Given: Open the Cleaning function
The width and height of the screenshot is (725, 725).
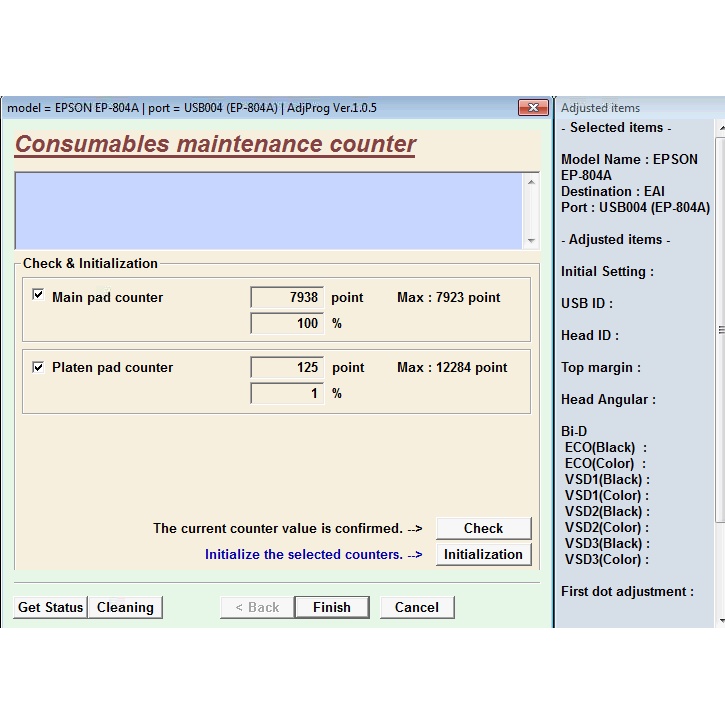Looking at the screenshot, I should click(125, 607).
